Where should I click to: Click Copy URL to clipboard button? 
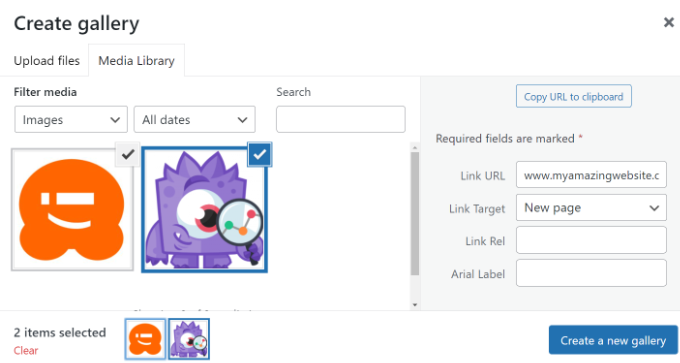point(573,96)
